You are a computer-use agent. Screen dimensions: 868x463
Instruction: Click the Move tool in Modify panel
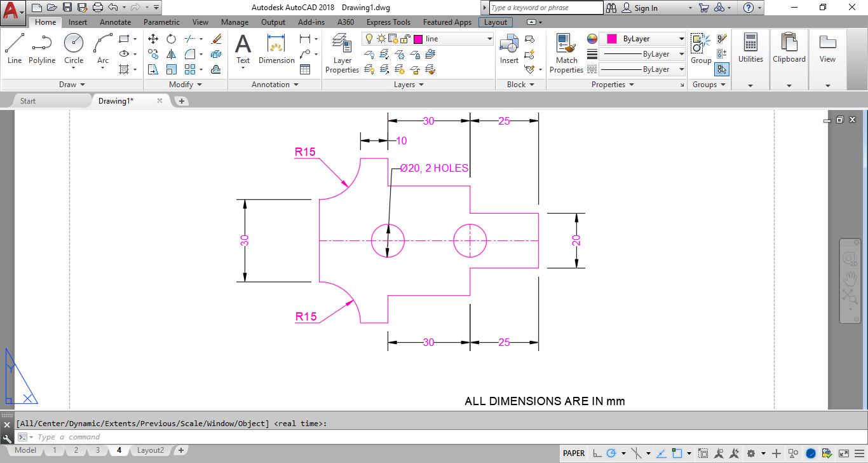pos(153,39)
